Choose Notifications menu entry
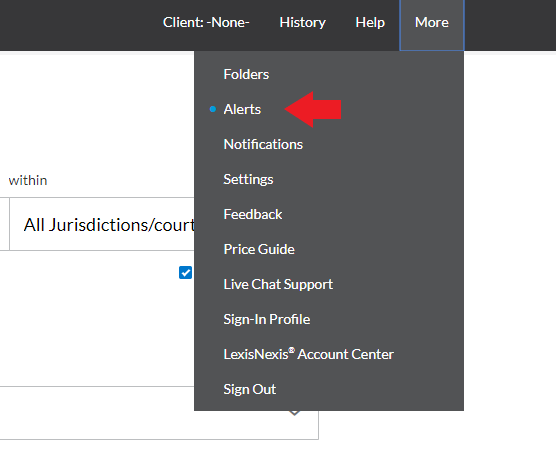Image resolution: width=556 pixels, height=449 pixels. coord(263,144)
